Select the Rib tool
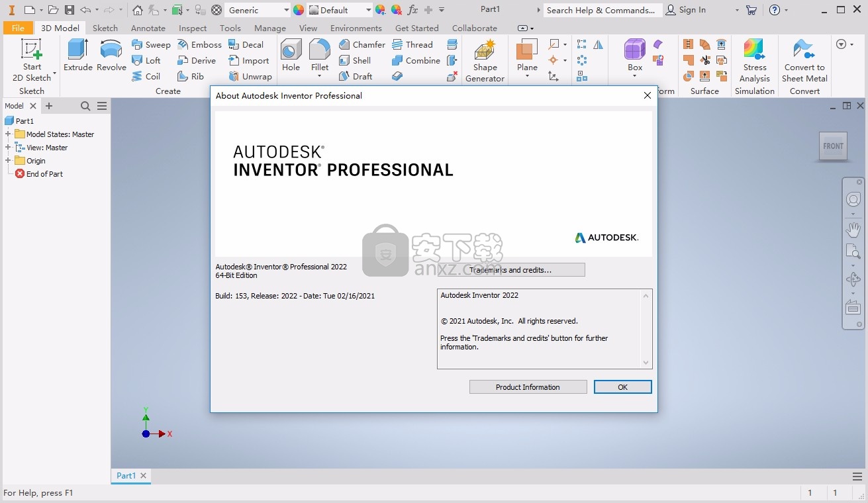This screenshot has width=868, height=503. 191,76
